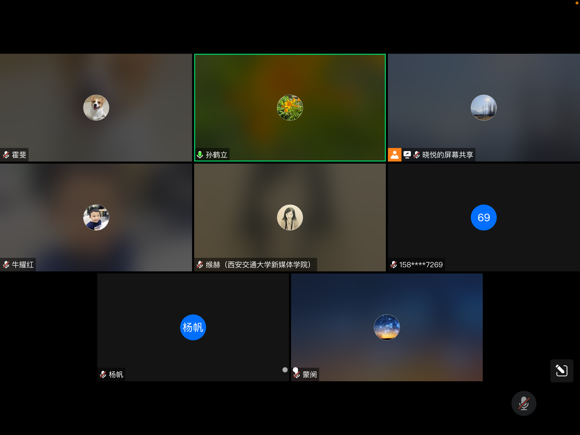Image resolution: width=580 pixels, height=435 pixels.
Task: Click the screen sharing monitor icon
Action: [x=407, y=155]
